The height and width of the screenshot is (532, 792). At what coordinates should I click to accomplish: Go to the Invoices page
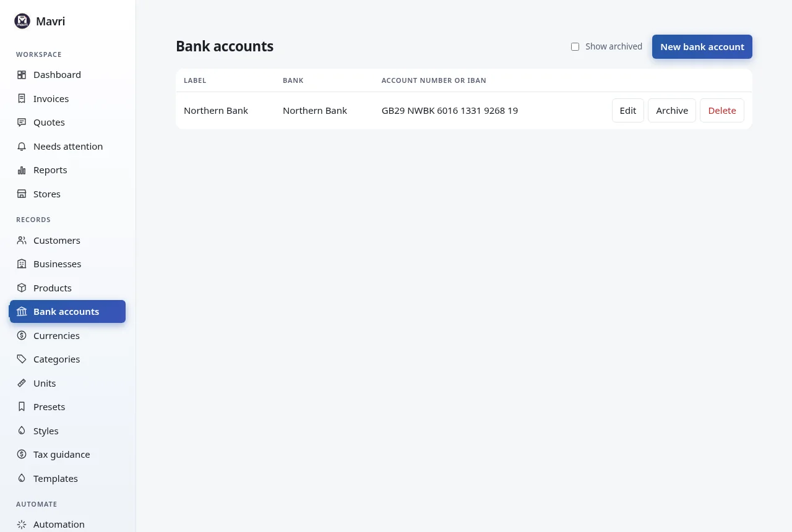tap(67, 98)
